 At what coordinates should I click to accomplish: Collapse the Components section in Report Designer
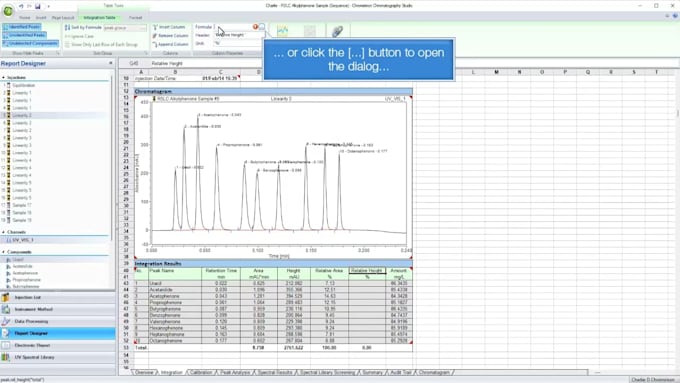click(3, 252)
